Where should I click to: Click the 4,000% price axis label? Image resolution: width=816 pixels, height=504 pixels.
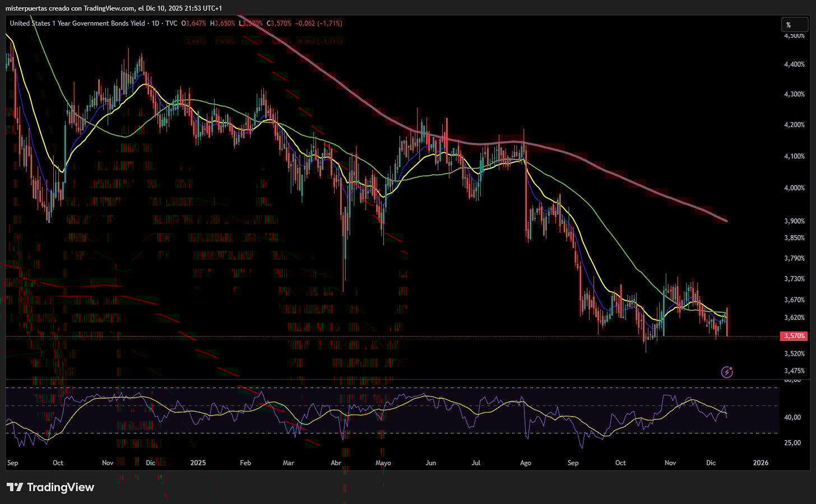click(794, 188)
